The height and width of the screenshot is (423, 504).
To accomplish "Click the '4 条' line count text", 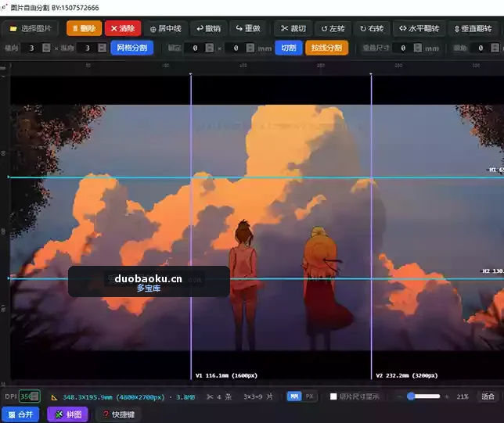I will (224, 397).
